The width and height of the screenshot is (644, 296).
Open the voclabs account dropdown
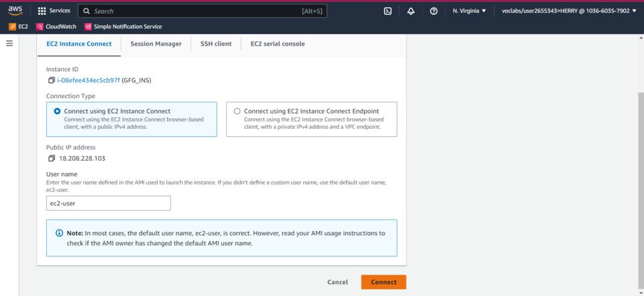coord(569,11)
